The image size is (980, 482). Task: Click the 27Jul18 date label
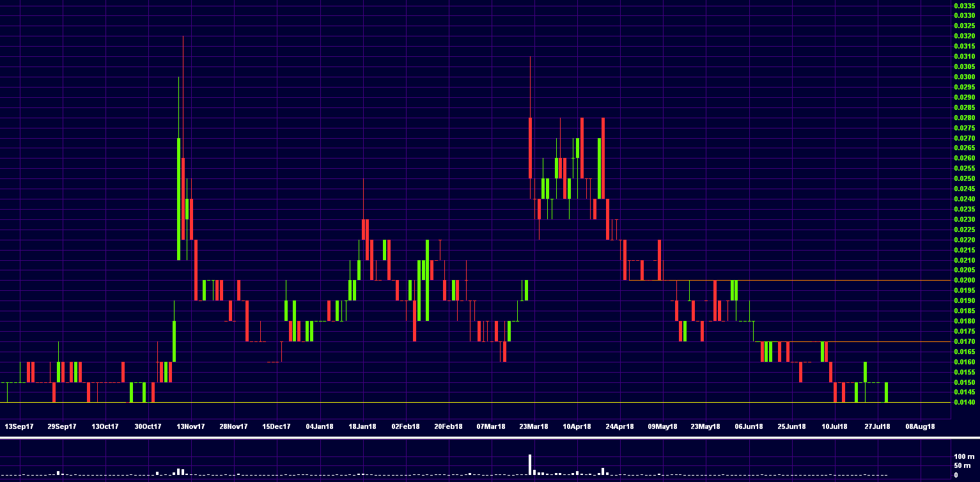point(877,426)
